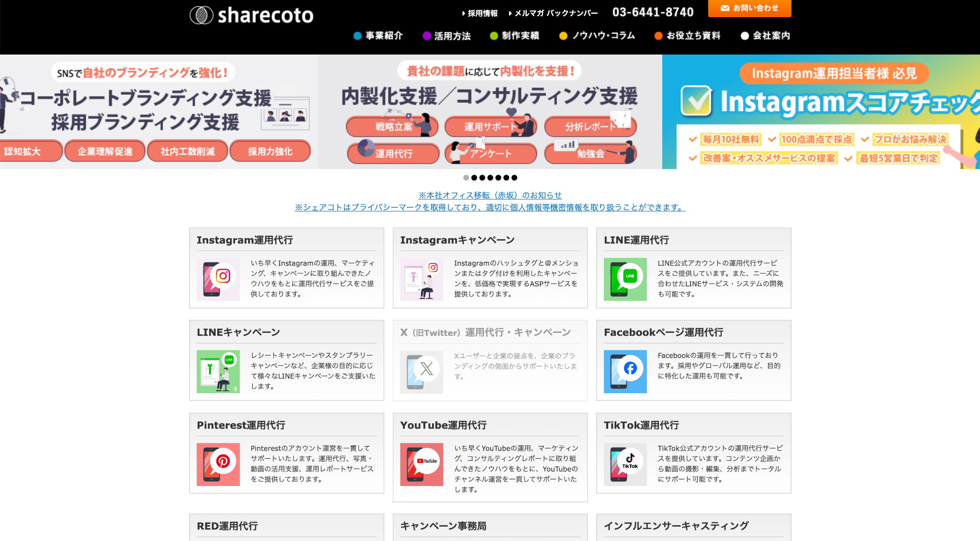Open the Facebookページ運用代行 heading
980x541 pixels.
663,332
